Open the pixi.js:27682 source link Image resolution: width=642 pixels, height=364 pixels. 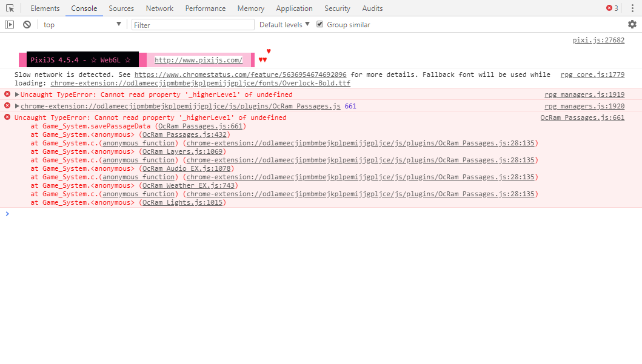598,40
